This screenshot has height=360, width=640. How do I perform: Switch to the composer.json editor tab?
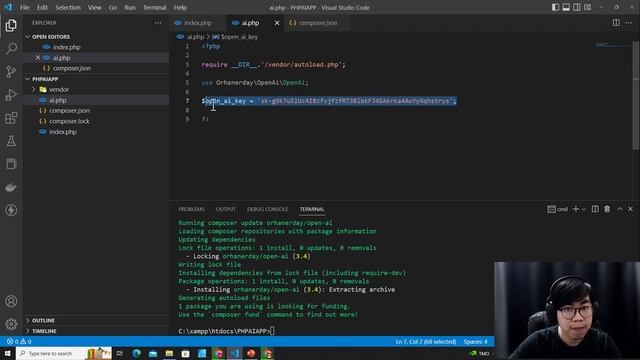click(x=318, y=23)
